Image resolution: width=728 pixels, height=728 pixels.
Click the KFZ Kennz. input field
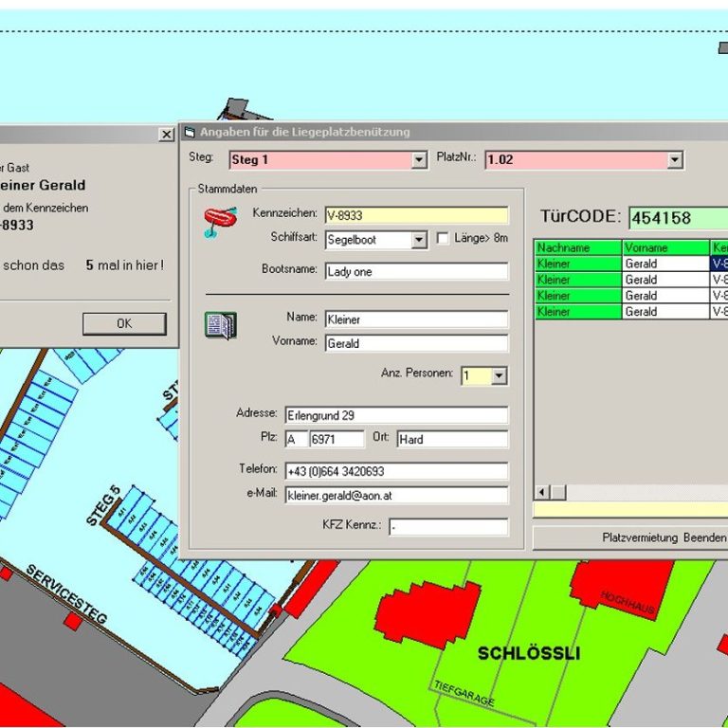pos(447,527)
